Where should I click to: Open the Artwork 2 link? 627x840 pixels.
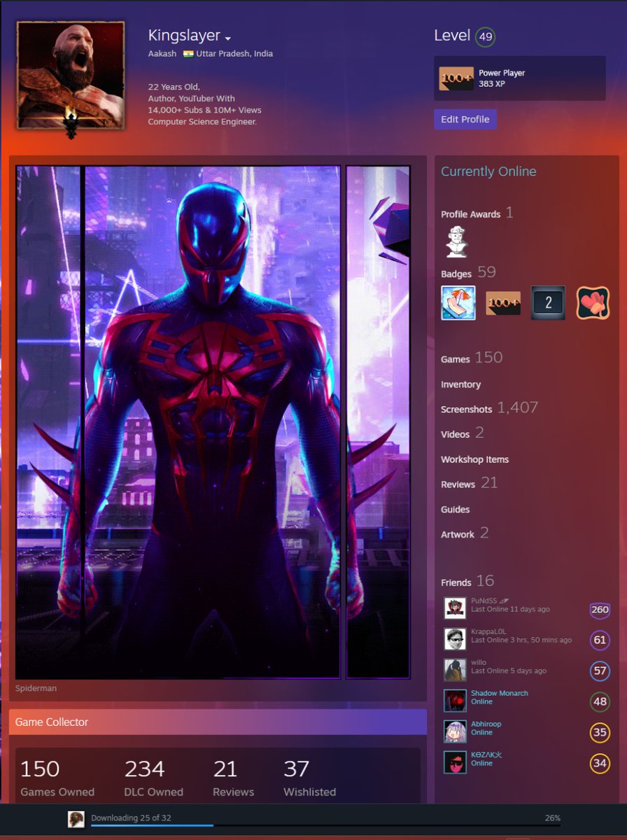[465, 533]
